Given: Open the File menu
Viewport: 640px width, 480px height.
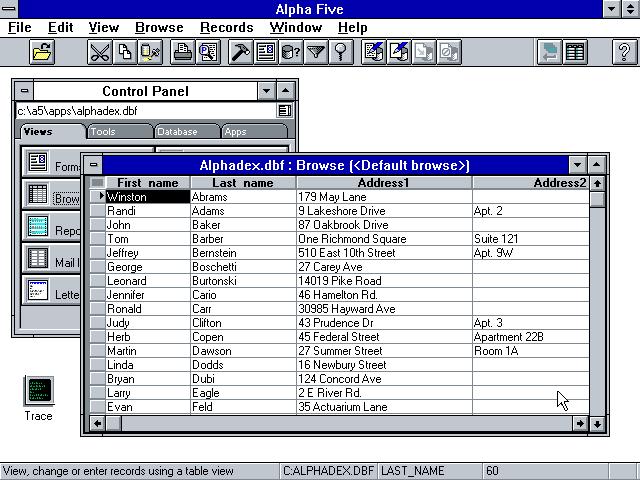Looking at the screenshot, I should click(x=20, y=27).
